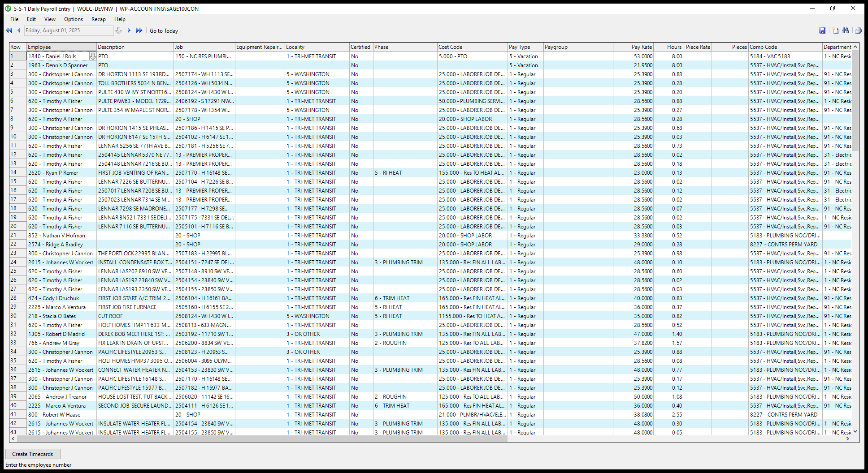Advance to next day with single right arrow
Image resolution: width=868 pixels, height=473 pixels.
tap(129, 30)
